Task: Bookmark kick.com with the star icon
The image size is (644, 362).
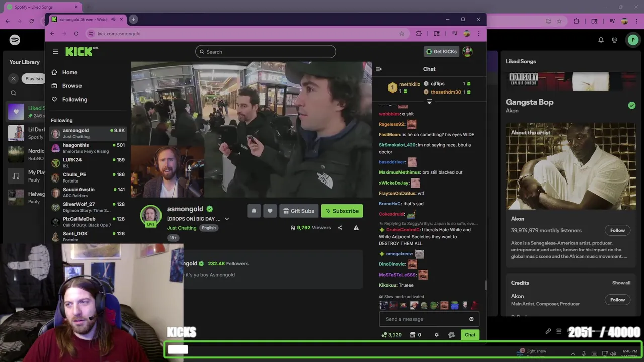Action: (401, 34)
